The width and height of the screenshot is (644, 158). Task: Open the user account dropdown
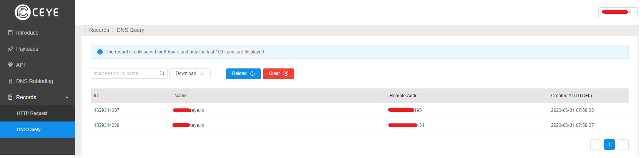pos(618,12)
